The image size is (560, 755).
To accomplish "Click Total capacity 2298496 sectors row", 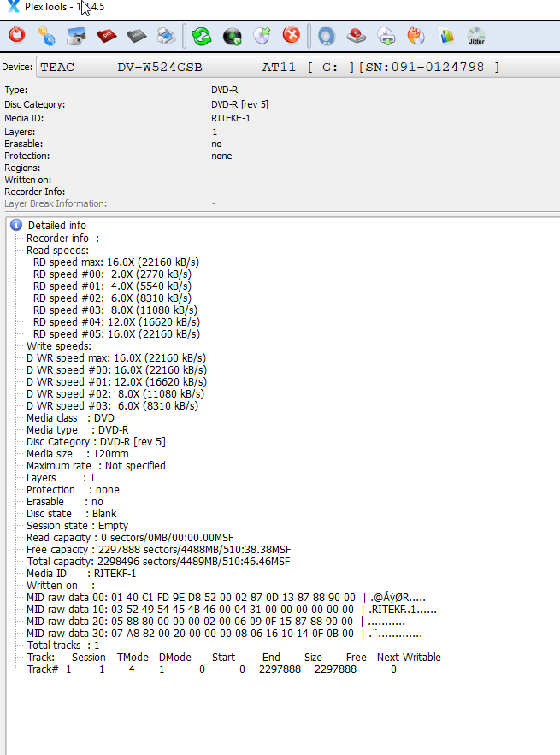I will (158, 562).
